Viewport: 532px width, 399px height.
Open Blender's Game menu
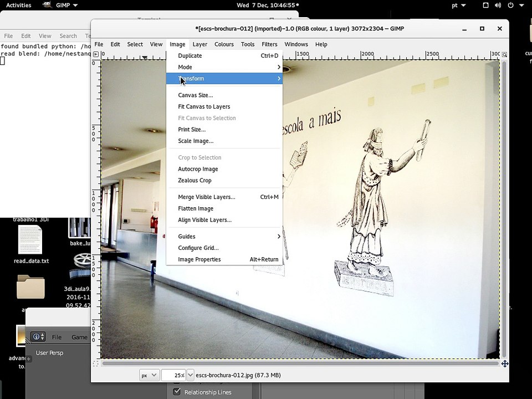click(79, 337)
